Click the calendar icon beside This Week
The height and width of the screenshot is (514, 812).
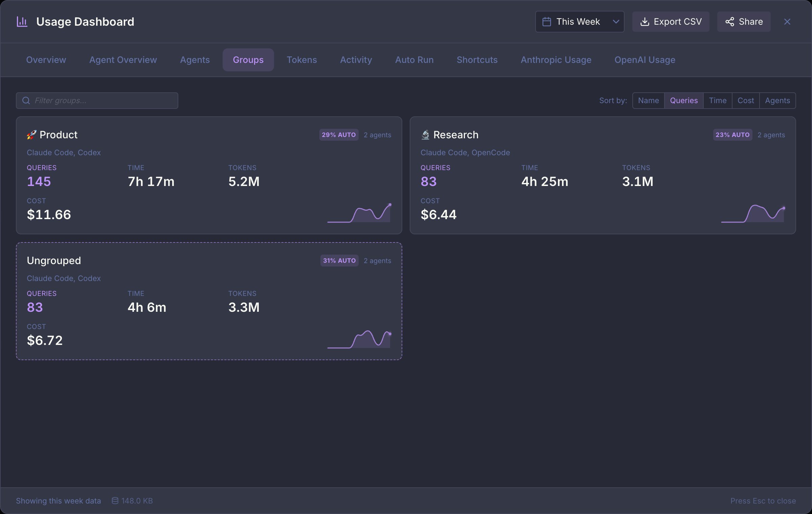[x=547, y=22]
